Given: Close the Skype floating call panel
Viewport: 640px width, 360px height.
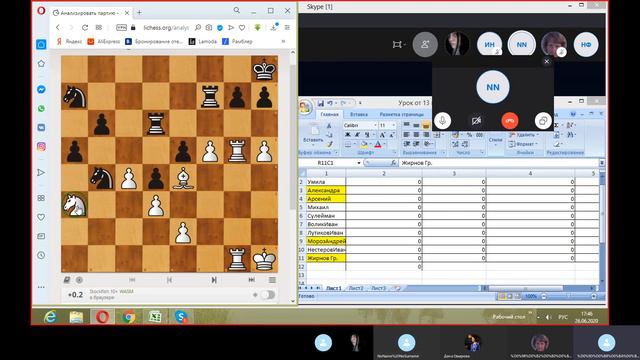Looking at the screenshot, I should [x=547, y=61].
